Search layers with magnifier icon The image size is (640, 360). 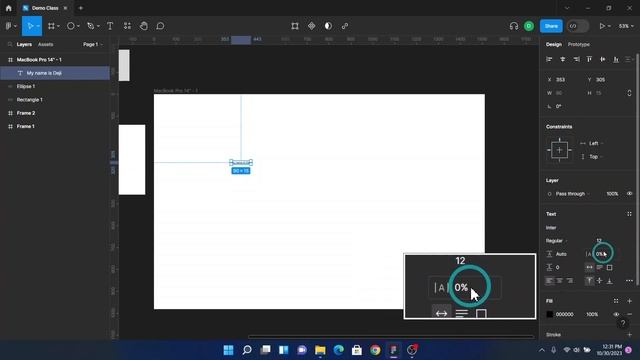(x=10, y=44)
